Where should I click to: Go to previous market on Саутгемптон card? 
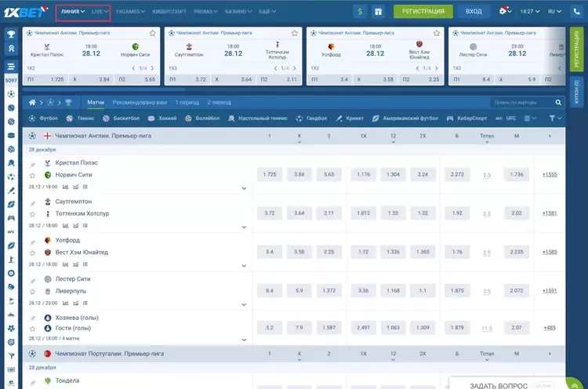click(x=275, y=68)
